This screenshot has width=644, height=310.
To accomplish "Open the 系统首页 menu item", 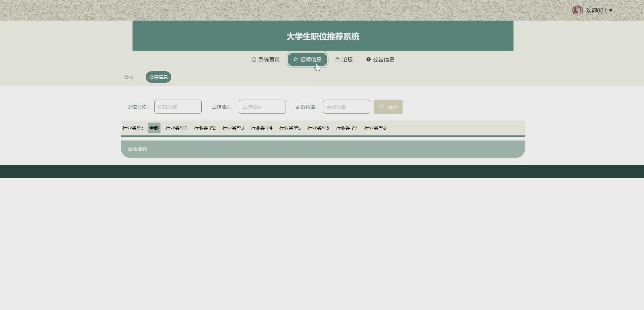I will point(268,59).
